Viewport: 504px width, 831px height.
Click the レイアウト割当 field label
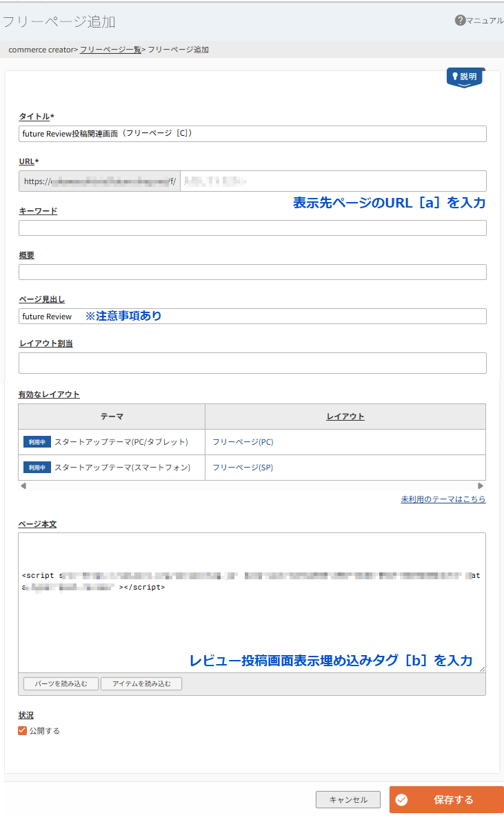coord(46,343)
